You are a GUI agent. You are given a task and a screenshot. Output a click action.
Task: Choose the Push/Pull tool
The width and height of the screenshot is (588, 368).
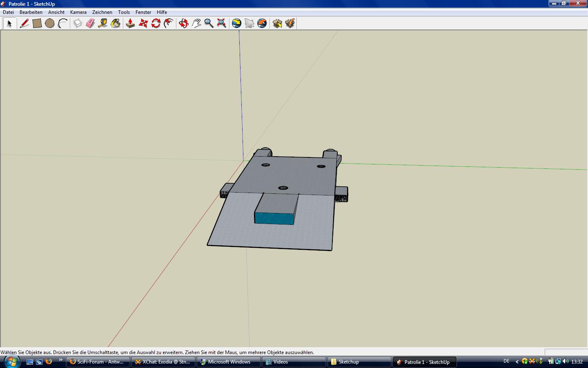[130, 23]
